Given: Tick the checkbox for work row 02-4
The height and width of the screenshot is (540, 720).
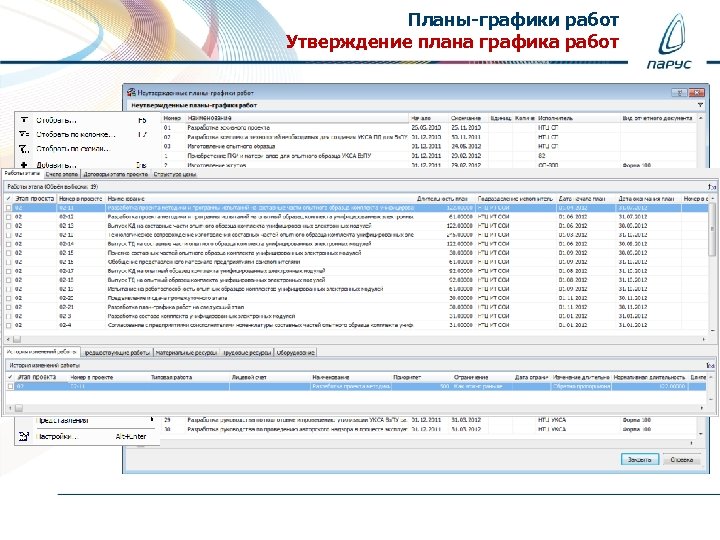Looking at the screenshot, I should coord(9,325).
